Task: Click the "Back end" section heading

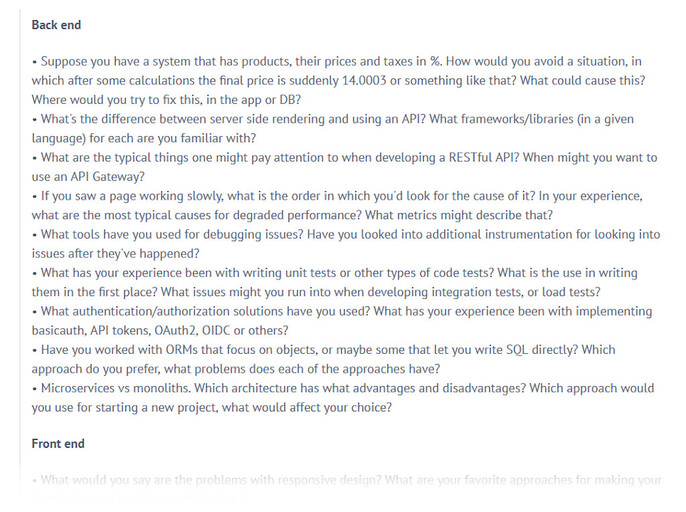Action: [x=56, y=25]
